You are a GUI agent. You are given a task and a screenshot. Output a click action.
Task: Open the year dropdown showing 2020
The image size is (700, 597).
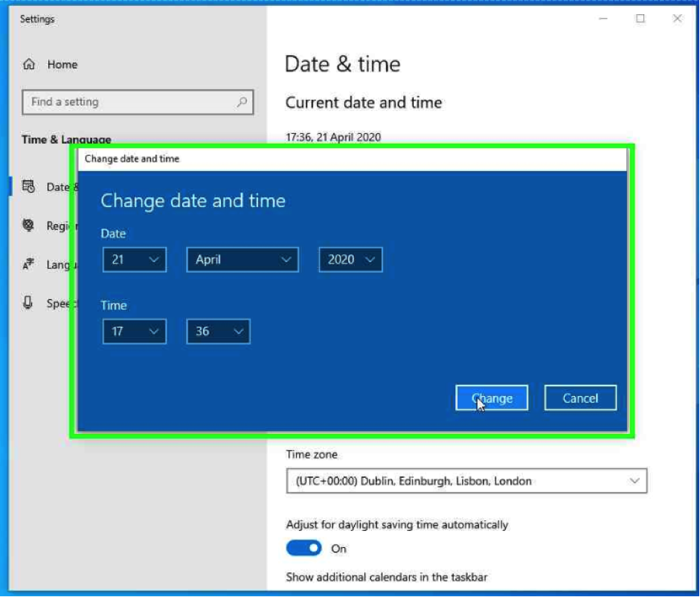[x=350, y=260]
